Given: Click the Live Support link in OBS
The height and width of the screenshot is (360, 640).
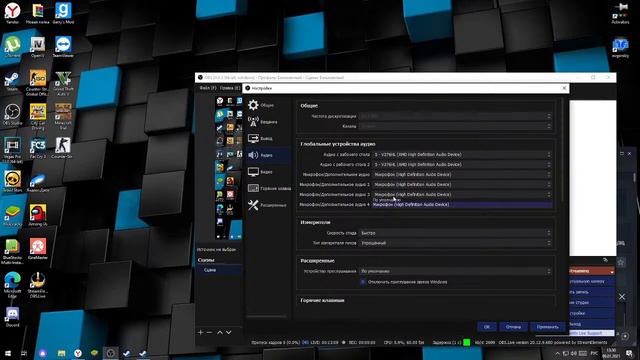Looking at the screenshot, I should 591,333.
